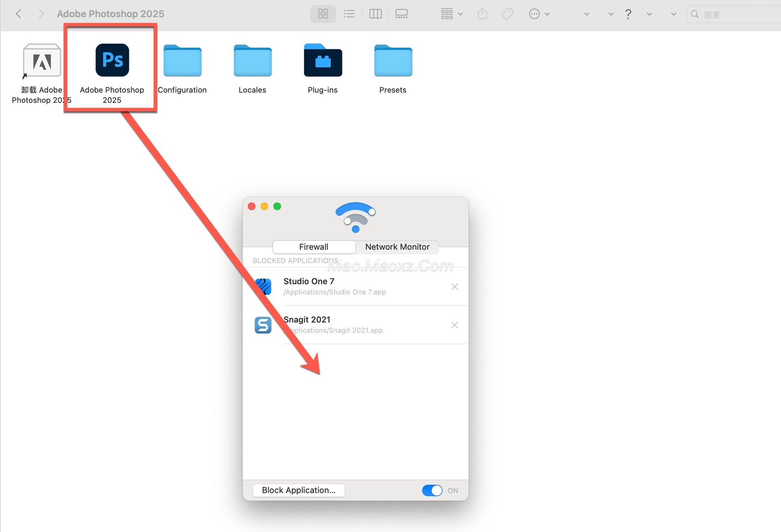Remove Studio One 7 from blocked list

pos(454,287)
